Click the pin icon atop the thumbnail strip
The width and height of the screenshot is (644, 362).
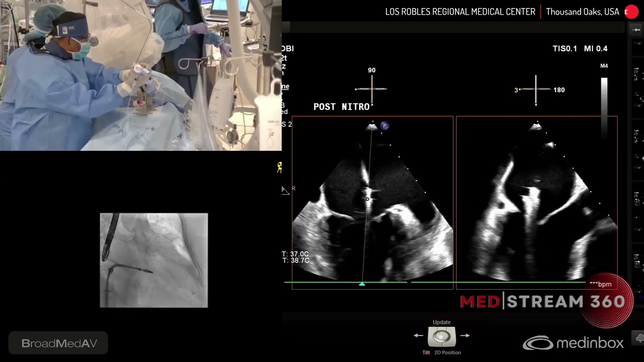pos(636,30)
